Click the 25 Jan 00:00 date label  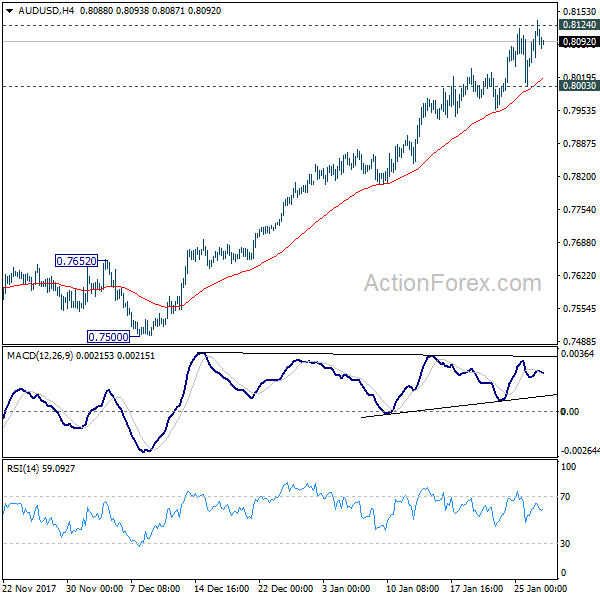[540, 588]
